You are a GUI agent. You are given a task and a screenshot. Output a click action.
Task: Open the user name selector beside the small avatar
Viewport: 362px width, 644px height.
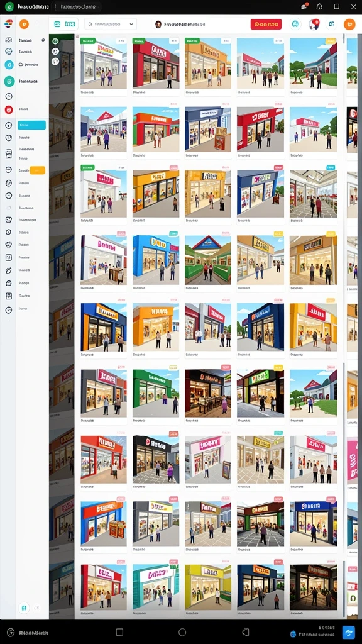click(x=184, y=25)
